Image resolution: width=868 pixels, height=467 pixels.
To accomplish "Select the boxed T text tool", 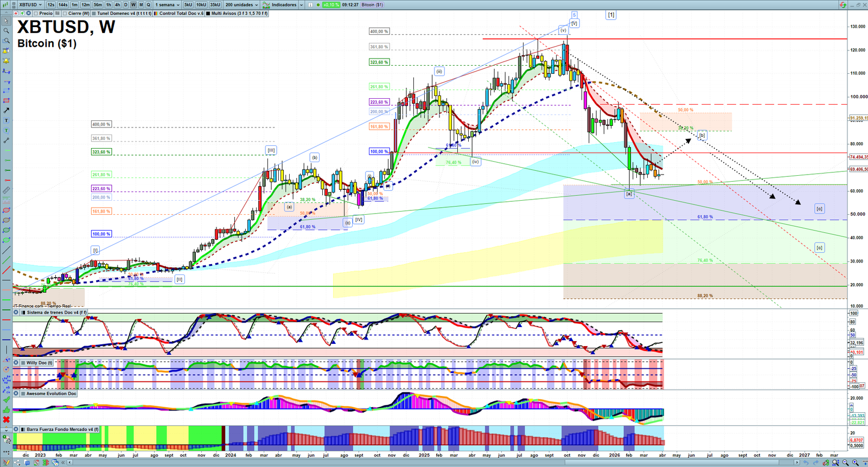I will click(7, 120).
